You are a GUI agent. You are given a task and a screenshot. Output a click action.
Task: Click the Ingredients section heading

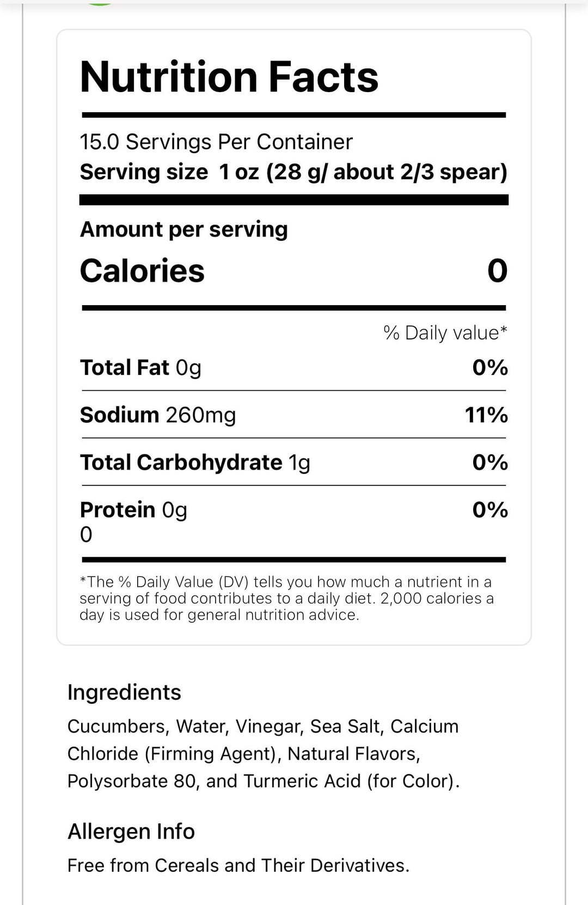point(124,693)
